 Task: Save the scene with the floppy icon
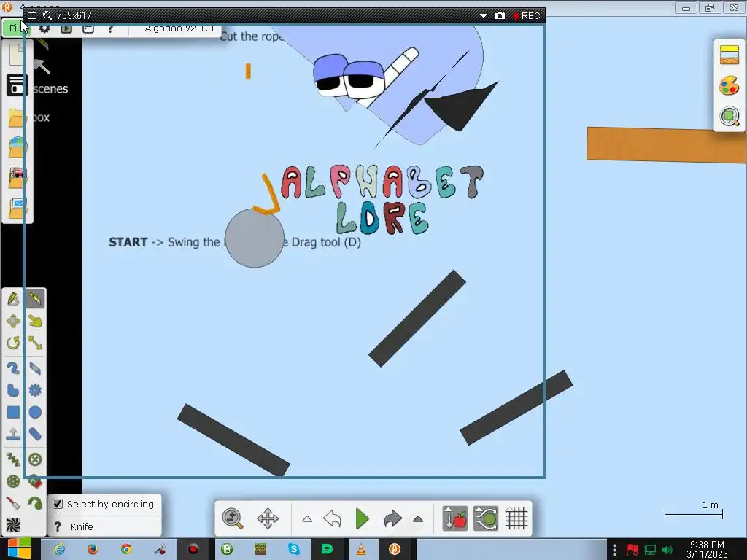coord(17,85)
